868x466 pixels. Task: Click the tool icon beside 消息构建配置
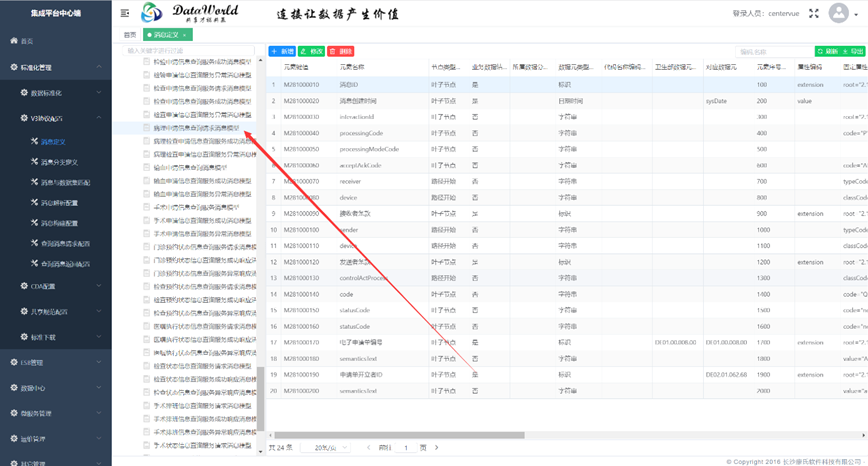34,222
